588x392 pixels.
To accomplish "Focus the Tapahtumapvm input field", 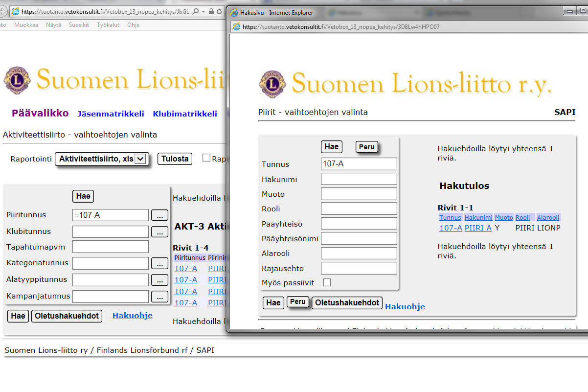I will [111, 247].
